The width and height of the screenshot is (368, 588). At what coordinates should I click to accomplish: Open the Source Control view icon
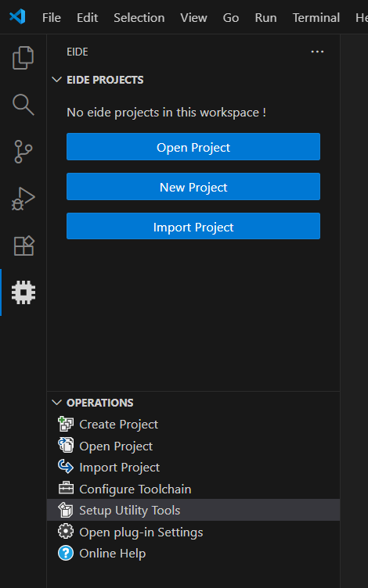click(23, 152)
